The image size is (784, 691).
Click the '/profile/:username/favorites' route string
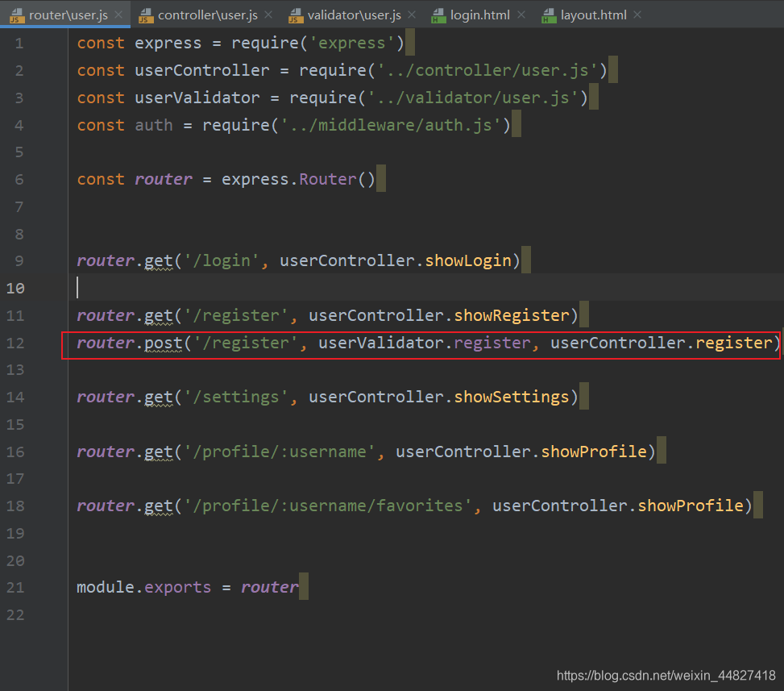(328, 506)
